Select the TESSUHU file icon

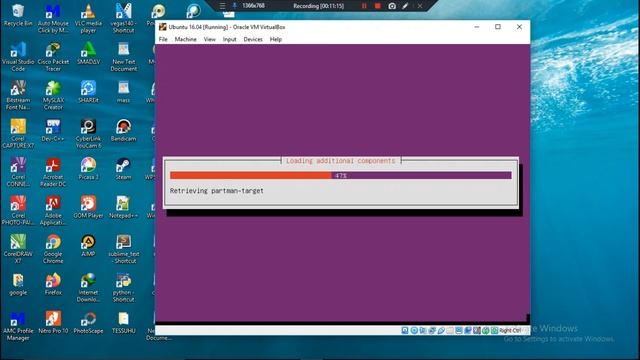tap(123, 322)
